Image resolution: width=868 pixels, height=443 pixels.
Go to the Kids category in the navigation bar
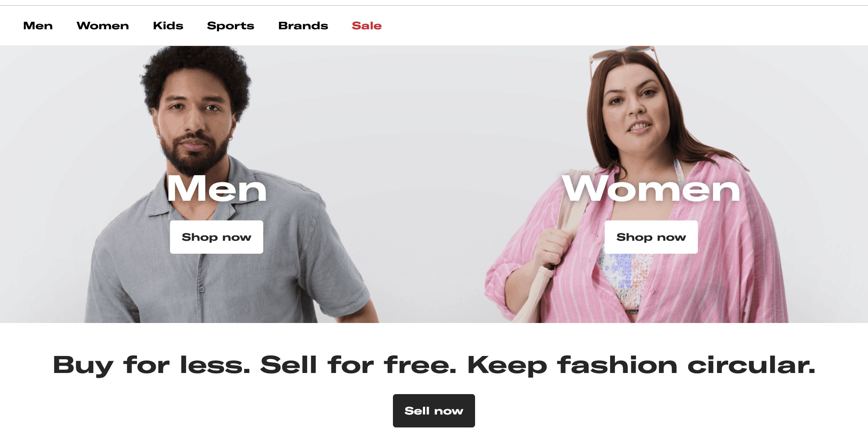pos(168,26)
